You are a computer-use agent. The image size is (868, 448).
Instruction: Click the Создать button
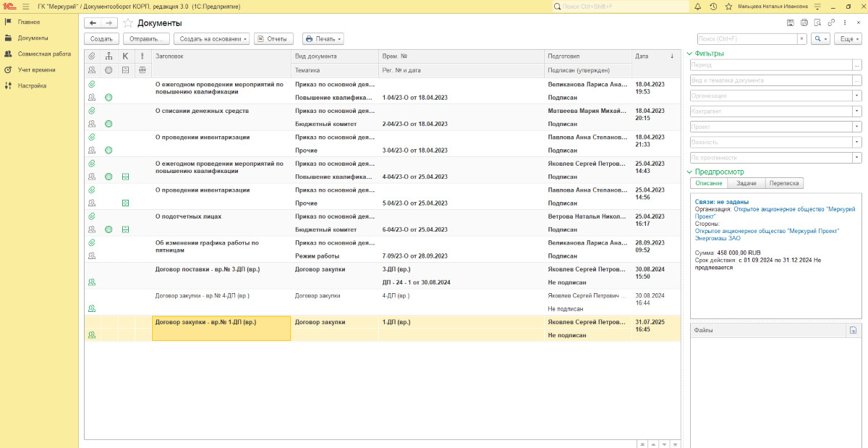coord(101,38)
